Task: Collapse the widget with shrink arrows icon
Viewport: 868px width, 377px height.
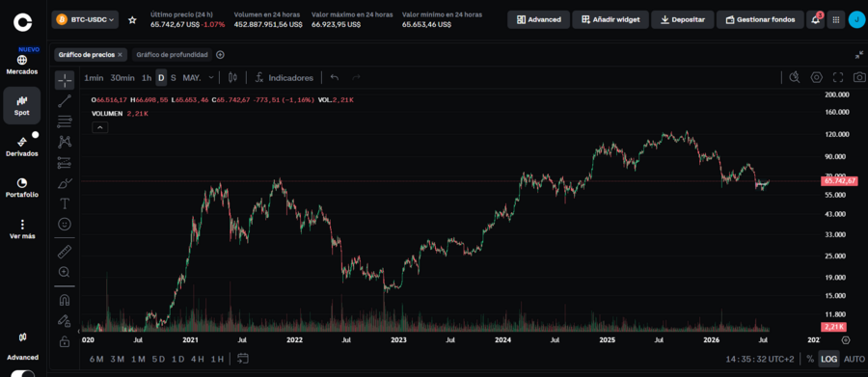Action: [x=858, y=55]
